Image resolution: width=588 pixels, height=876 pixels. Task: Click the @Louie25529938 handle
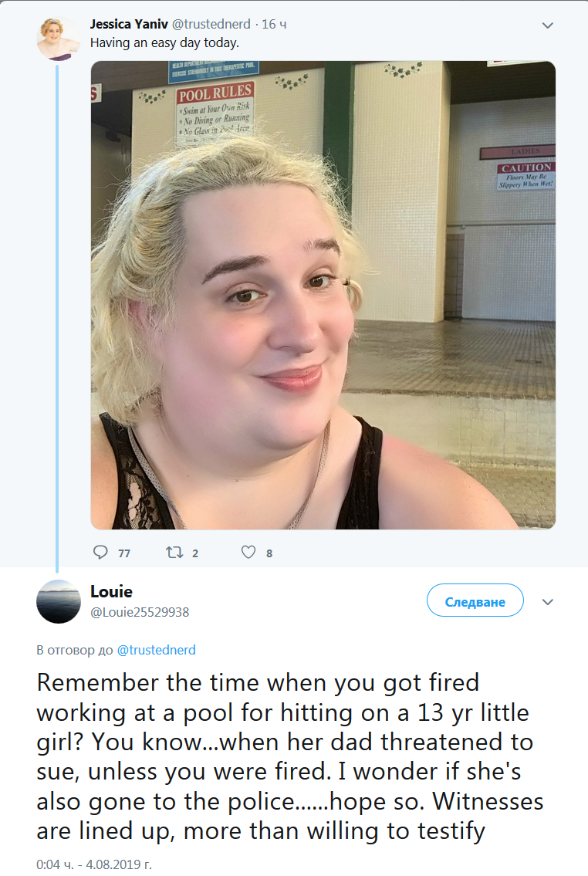(x=140, y=612)
